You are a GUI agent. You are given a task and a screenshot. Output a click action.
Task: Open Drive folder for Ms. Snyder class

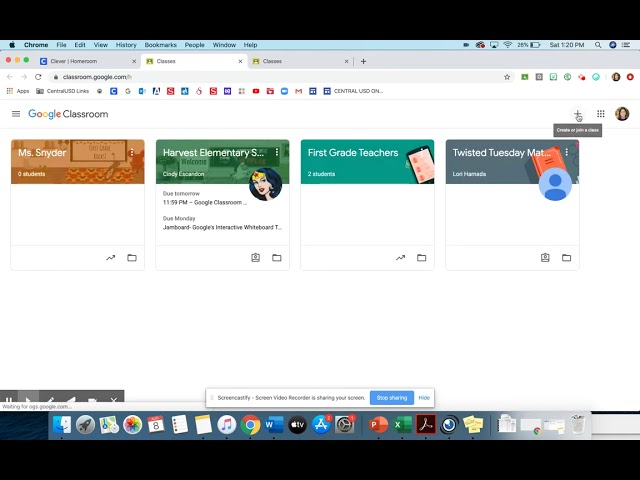(x=132, y=258)
